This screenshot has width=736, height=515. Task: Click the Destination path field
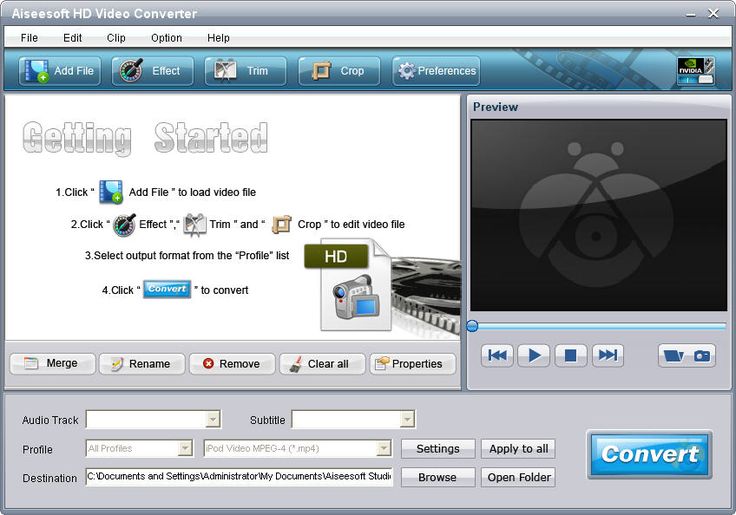[239, 477]
